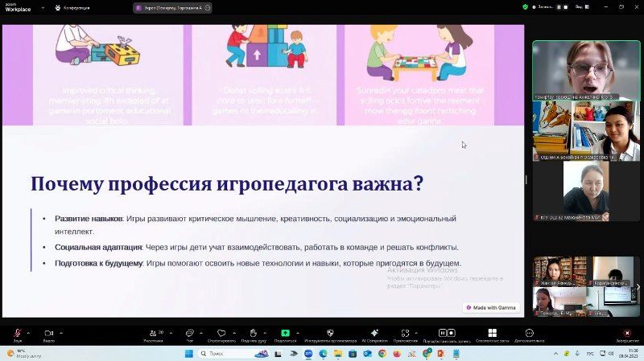Screen dimensions: 644x361
Task: Turn on video camera in Zoom toolbar
Action: click(x=48, y=333)
